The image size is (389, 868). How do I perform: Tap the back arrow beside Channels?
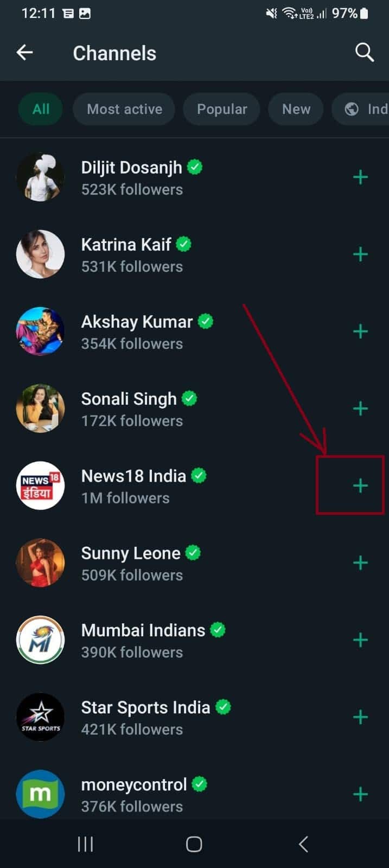click(x=25, y=53)
